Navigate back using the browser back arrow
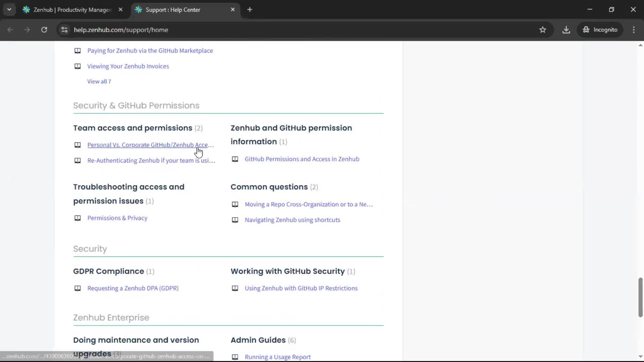The width and height of the screenshot is (644, 362). [10, 30]
